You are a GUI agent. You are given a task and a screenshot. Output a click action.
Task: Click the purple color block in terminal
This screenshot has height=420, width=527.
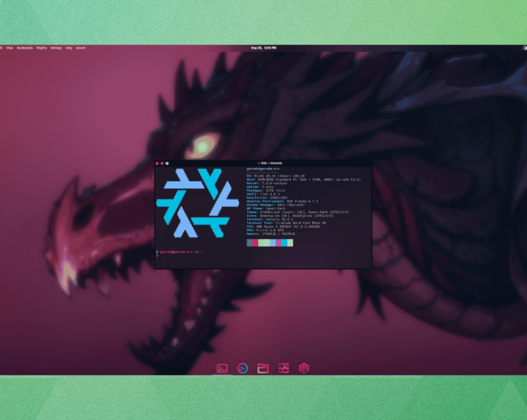(279, 243)
